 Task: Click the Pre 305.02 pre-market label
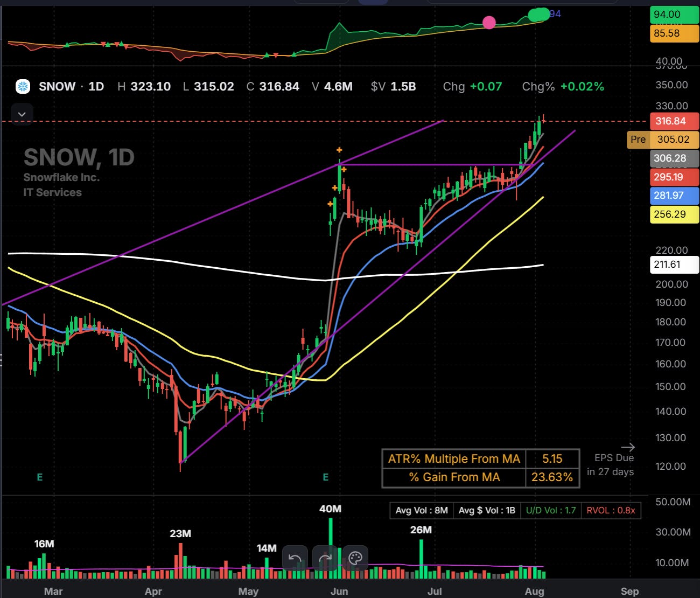click(x=663, y=140)
